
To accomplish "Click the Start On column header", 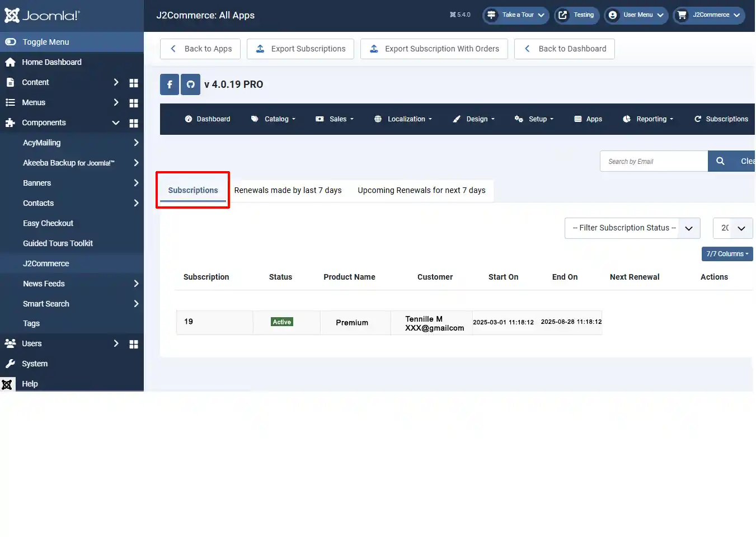I will coord(503,277).
